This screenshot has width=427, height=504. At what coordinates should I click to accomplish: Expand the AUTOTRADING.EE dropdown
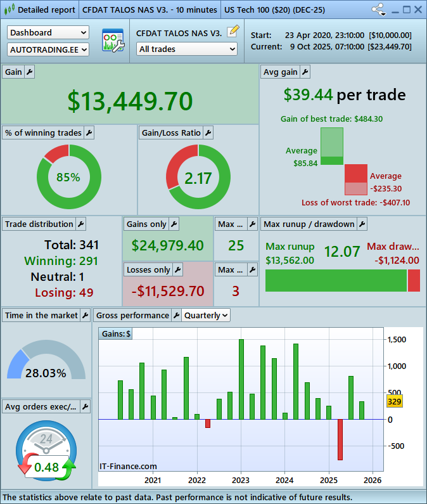pyautogui.click(x=48, y=49)
